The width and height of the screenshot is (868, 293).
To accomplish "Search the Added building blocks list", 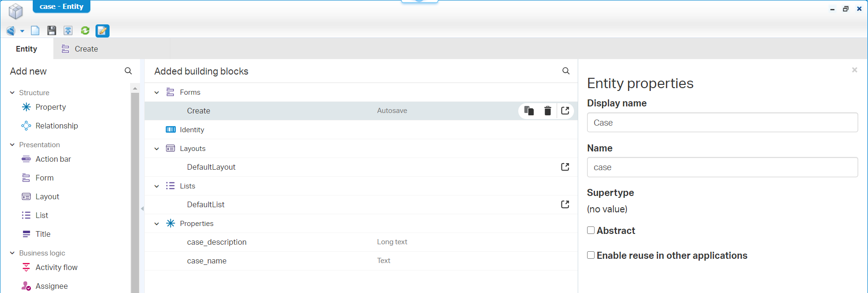I will [566, 71].
